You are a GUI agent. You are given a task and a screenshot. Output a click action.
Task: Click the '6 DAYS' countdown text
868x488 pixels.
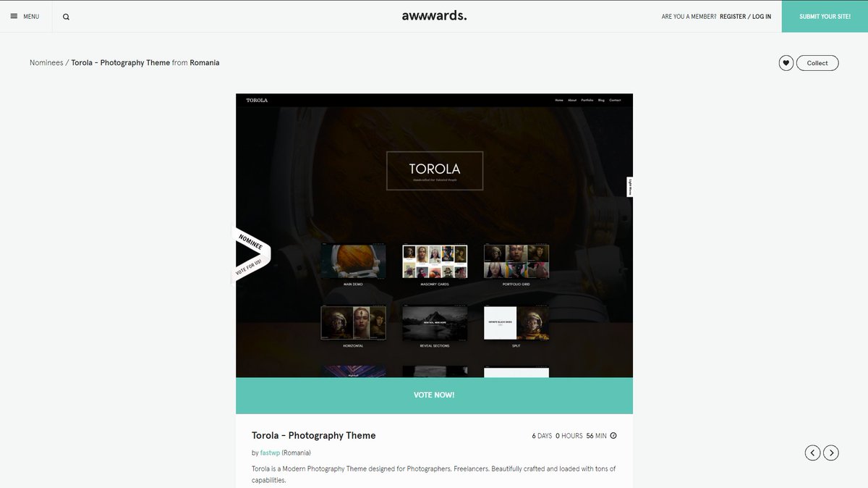[x=542, y=436]
